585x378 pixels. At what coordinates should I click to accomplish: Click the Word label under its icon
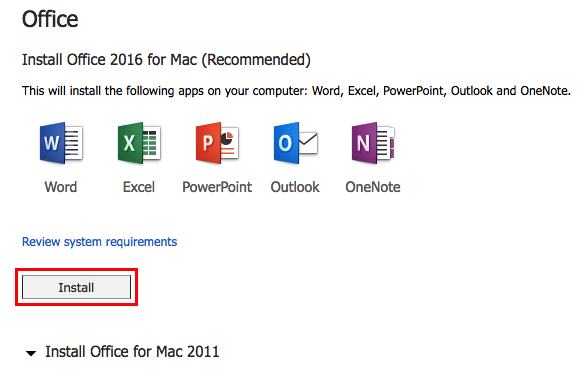61,187
